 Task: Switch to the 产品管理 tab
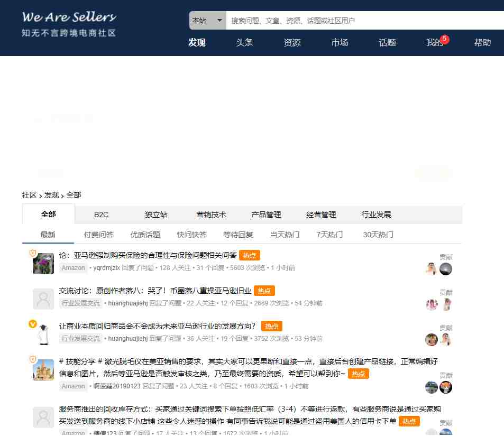pyautogui.click(x=266, y=215)
